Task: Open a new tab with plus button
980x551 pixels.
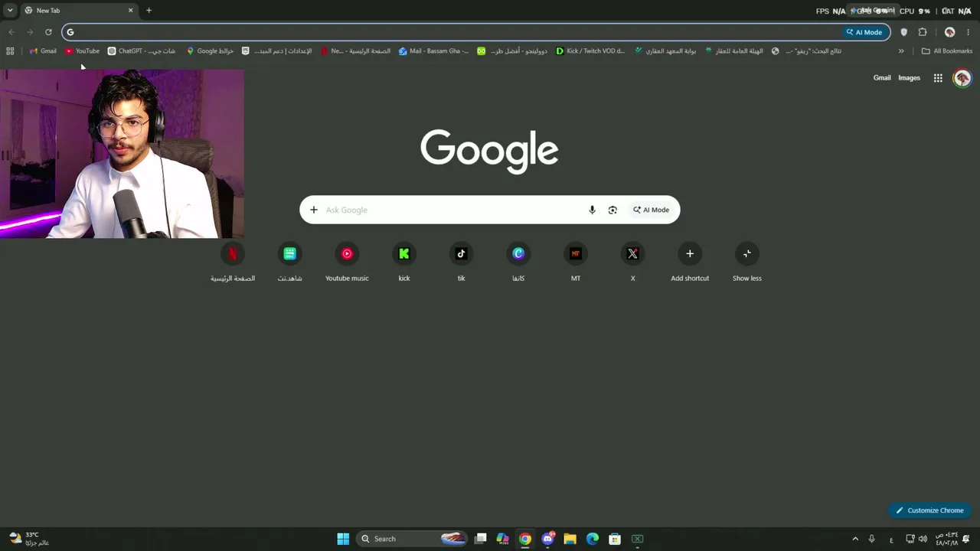Action: pos(149,11)
